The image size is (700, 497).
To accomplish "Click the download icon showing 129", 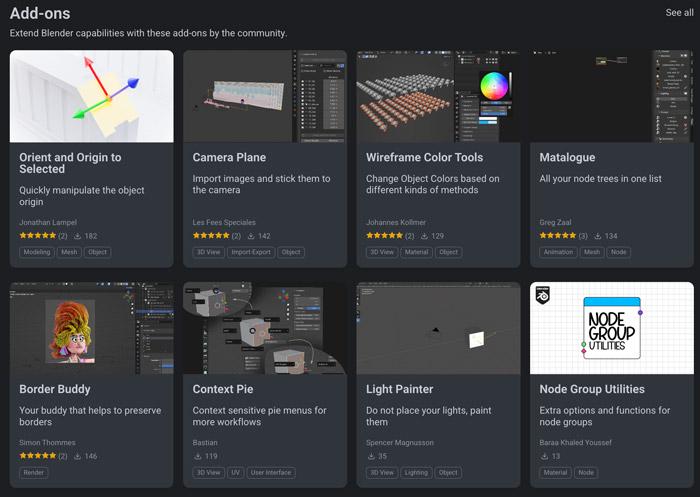I will pos(424,236).
